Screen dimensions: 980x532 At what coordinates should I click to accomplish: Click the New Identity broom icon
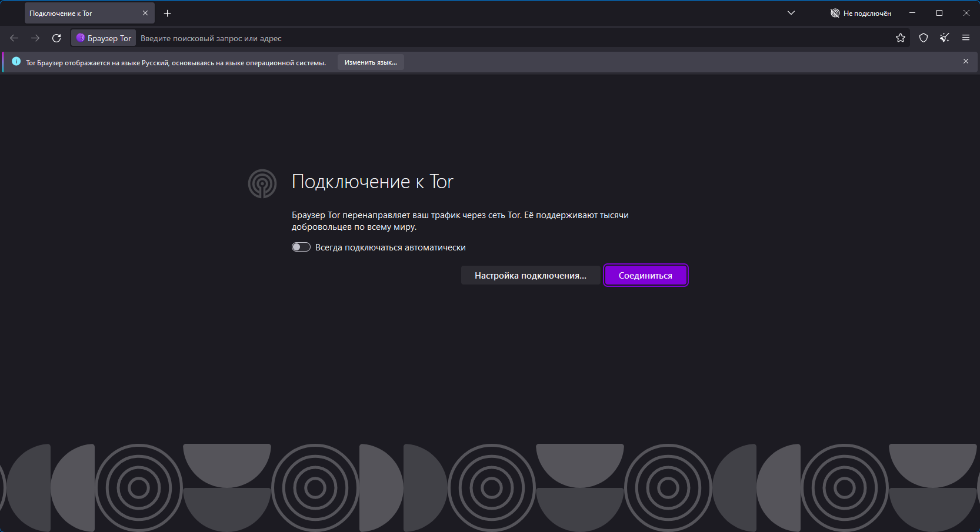(x=944, y=38)
